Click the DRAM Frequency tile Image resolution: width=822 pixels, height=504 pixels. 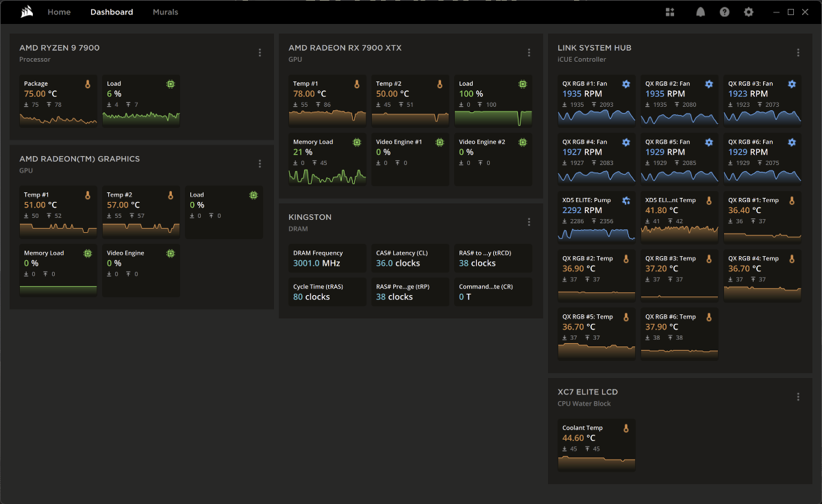[x=327, y=258]
